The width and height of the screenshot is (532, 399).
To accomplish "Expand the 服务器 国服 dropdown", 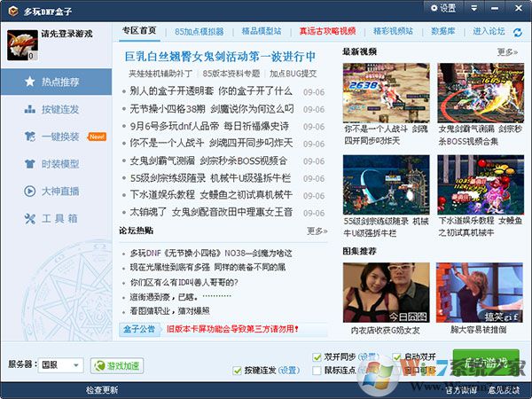I will (60, 365).
